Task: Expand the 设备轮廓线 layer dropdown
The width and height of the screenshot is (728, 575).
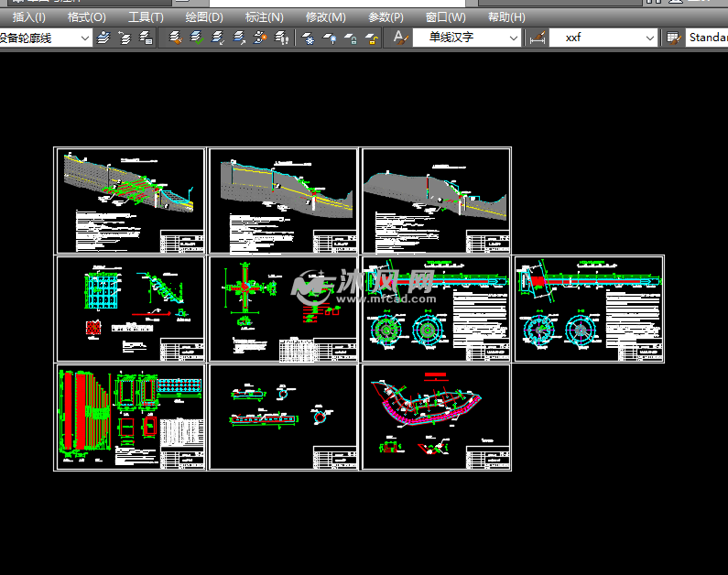Action: [85, 38]
